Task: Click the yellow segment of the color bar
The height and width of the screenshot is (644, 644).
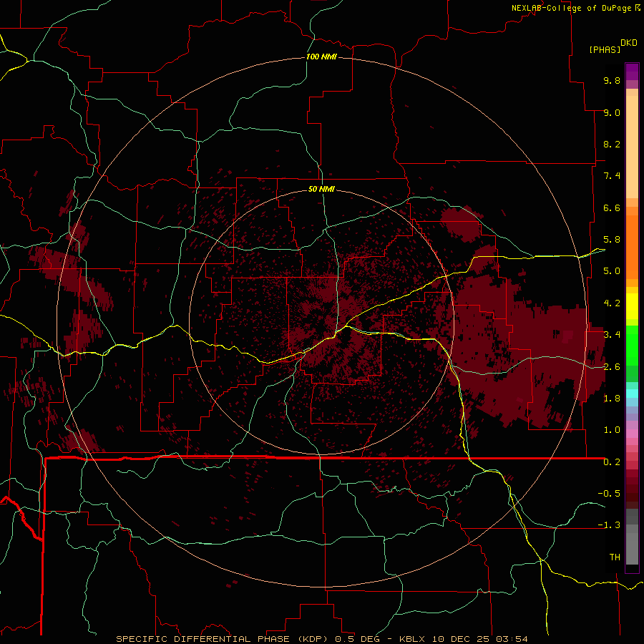Action: tap(632, 306)
